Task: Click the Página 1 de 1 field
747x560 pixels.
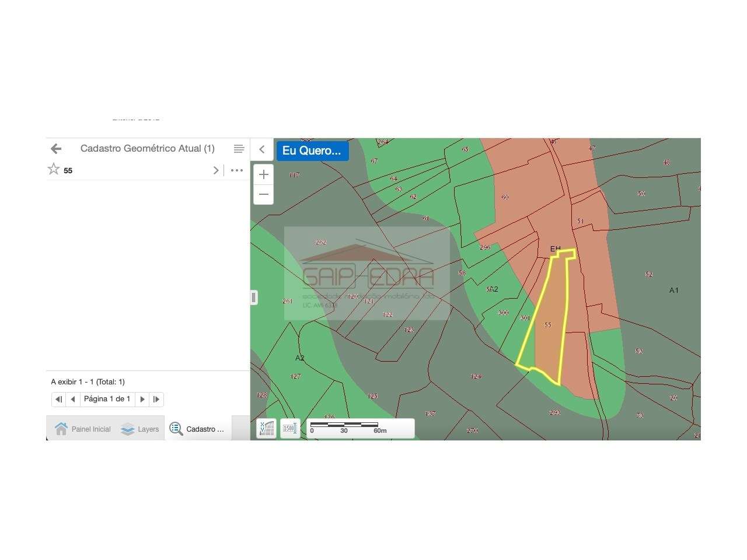Action: click(x=107, y=399)
